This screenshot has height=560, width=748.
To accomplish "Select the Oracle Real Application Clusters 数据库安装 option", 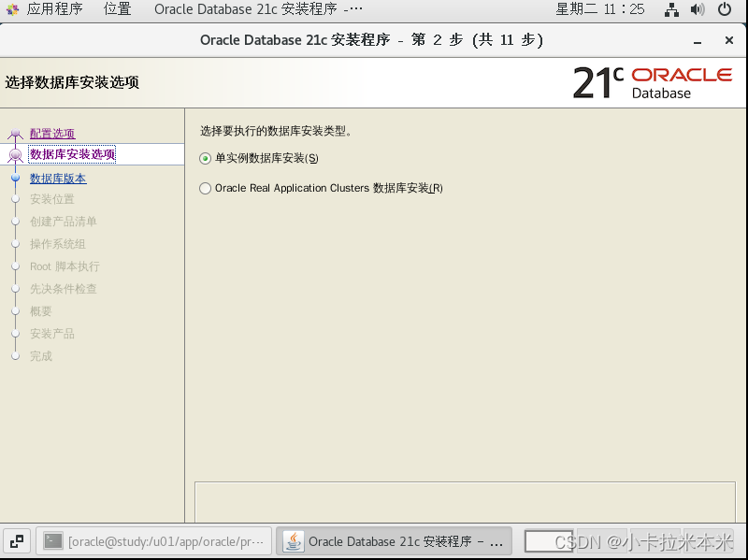I will point(205,188).
